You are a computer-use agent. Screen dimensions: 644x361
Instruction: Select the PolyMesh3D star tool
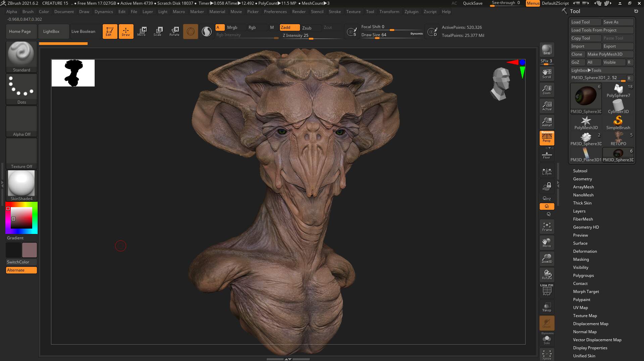tap(586, 123)
